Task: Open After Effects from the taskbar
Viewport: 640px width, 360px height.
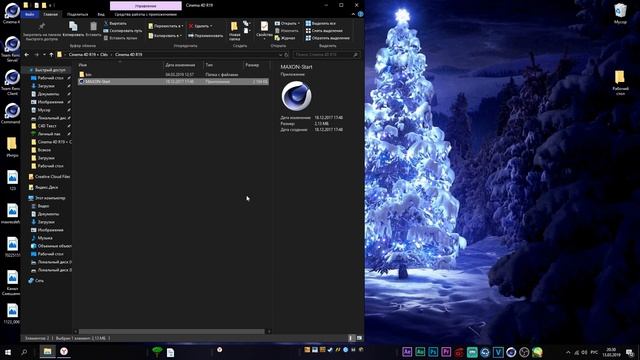Action: 407,352
